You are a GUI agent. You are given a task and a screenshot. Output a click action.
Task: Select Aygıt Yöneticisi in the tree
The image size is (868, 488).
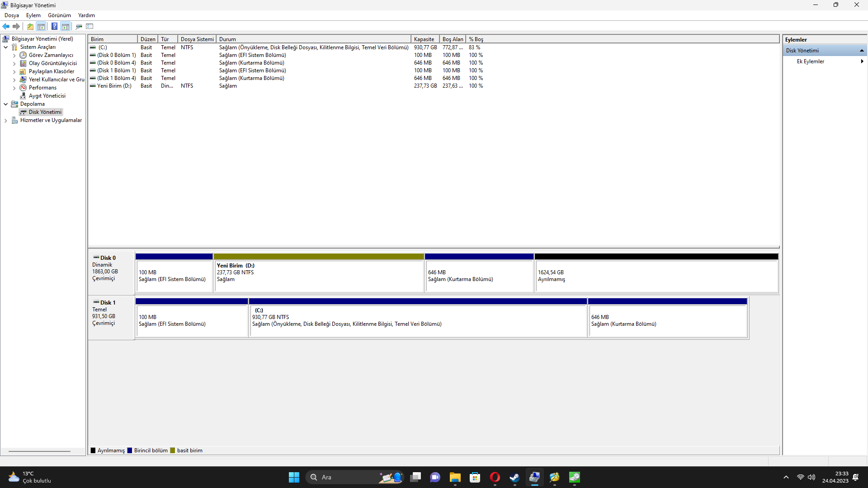tap(47, 96)
